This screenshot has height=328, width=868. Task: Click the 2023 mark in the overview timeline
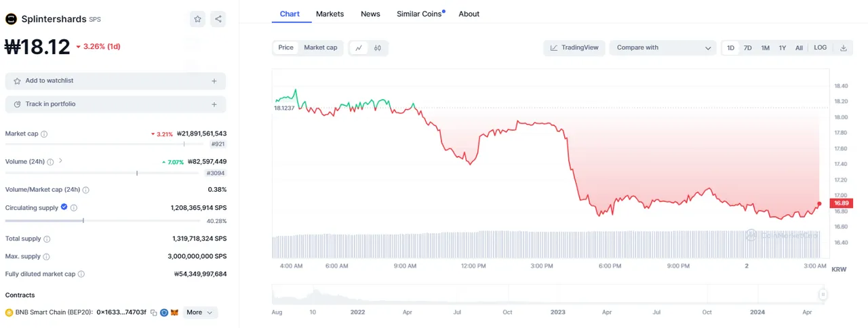(x=557, y=312)
